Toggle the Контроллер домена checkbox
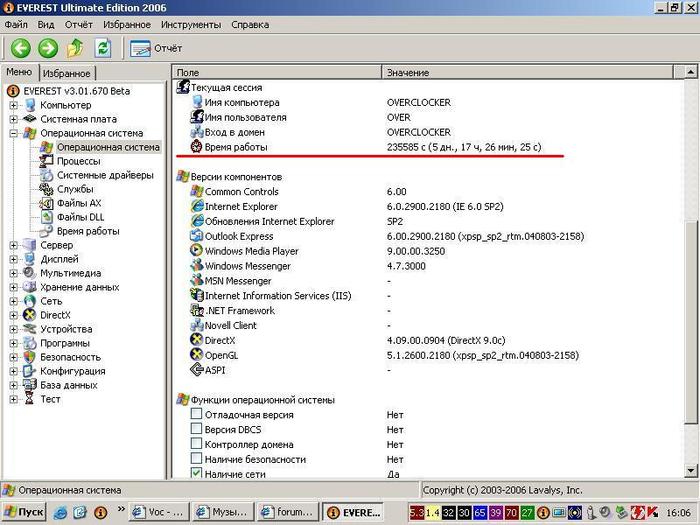Screen dimensions: 700x525 pos(196,444)
